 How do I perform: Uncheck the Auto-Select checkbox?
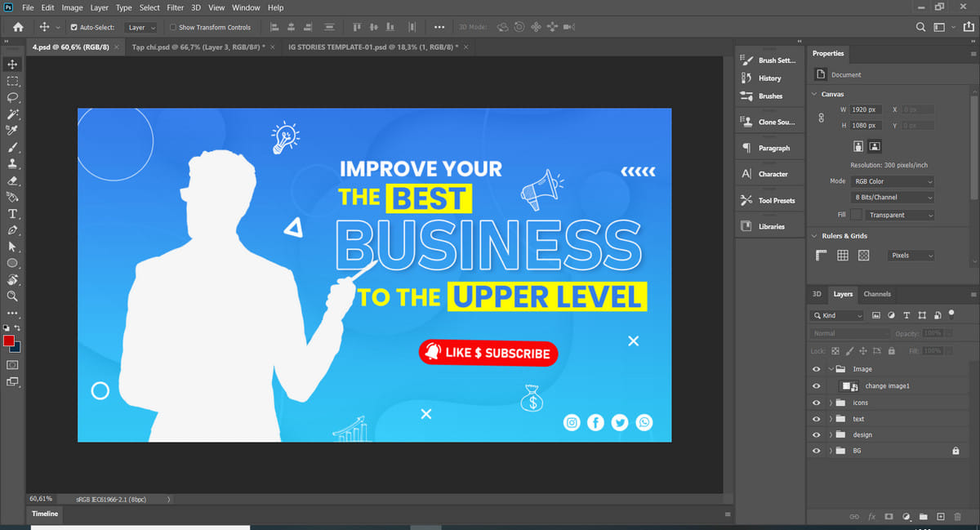[x=73, y=27]
